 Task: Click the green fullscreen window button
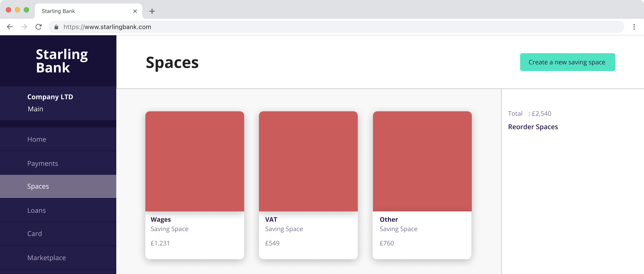pos(26,10)
